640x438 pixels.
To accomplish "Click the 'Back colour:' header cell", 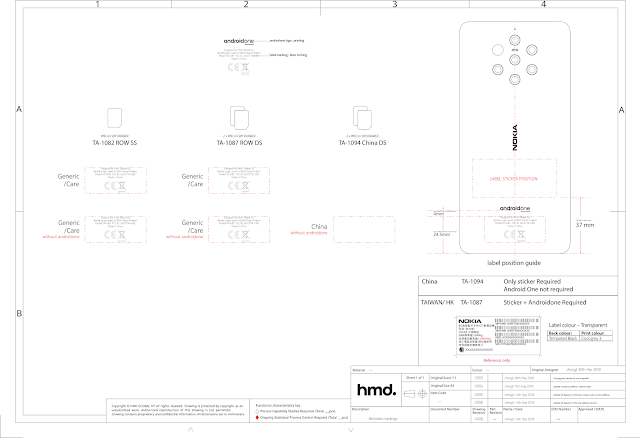I will coord(563,333).
